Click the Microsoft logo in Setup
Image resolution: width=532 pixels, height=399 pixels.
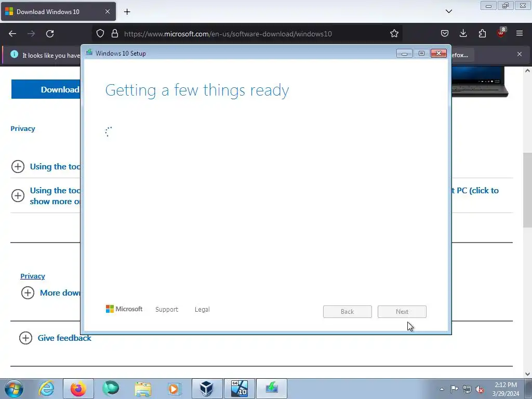tap(124, 309)
